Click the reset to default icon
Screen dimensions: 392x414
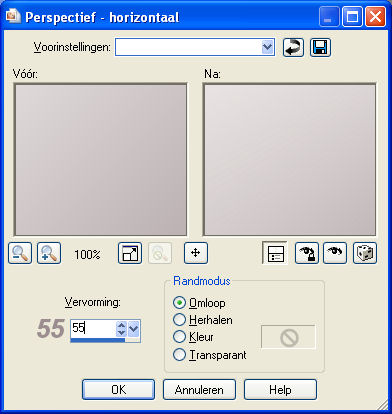tap(293, 48)
